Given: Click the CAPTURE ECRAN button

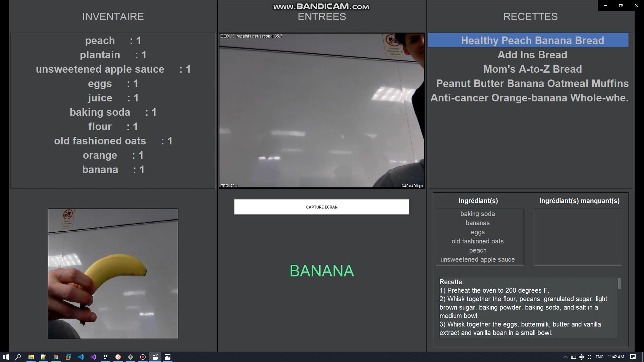Looking at the screenshot, I should (321, 207).
